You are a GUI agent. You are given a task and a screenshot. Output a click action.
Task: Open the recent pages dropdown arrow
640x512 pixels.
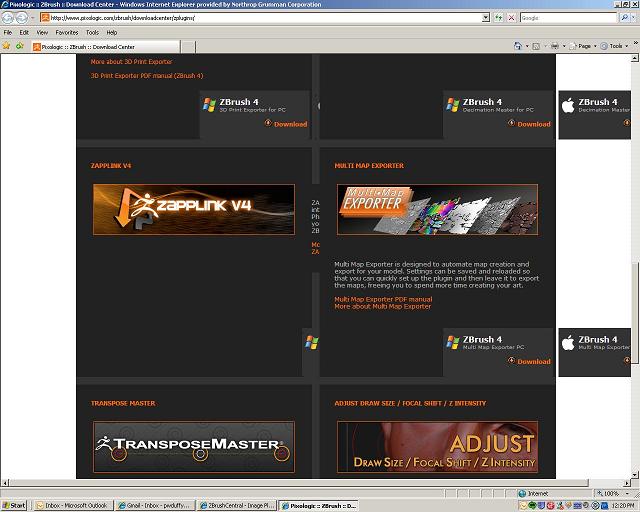[33, 18]
